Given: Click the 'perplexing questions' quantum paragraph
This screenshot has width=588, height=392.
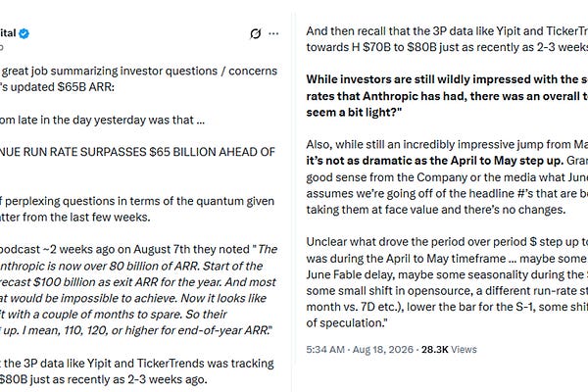Looking at the screenshot, I should 137,209.
